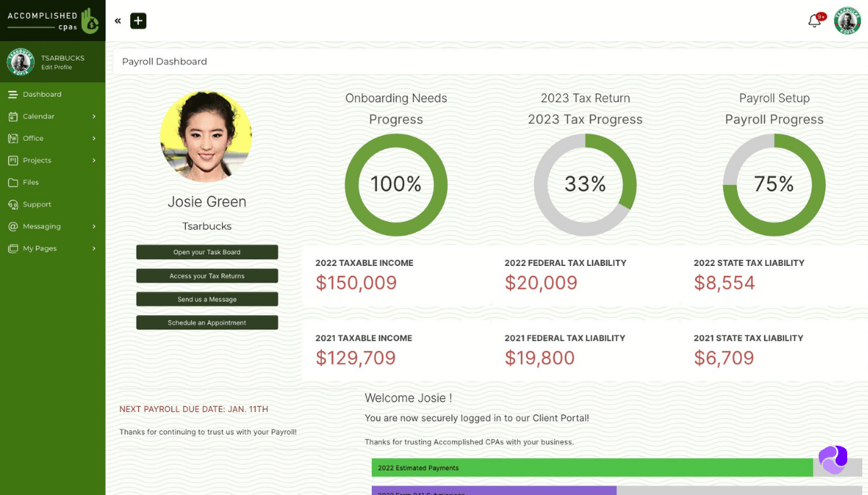The width and height of the screenshot is (868, 495).
Task: Click the Calendar icon in sidebar
Action: point(13,116)
